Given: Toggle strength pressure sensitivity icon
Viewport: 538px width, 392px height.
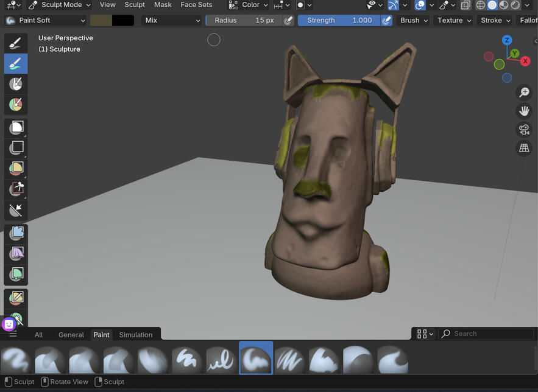Looking at the screenshot, I should 386,20.
